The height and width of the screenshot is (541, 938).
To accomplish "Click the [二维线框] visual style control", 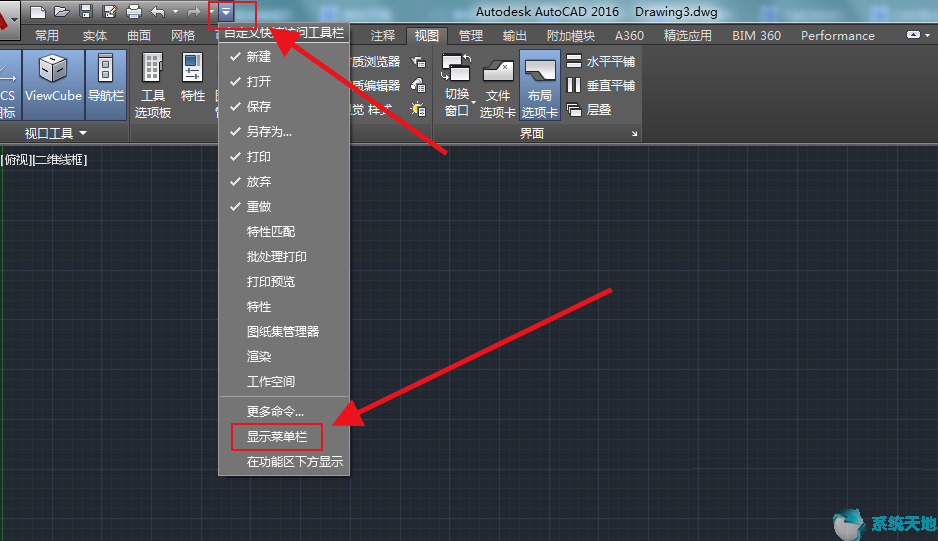I will (60, 160).
